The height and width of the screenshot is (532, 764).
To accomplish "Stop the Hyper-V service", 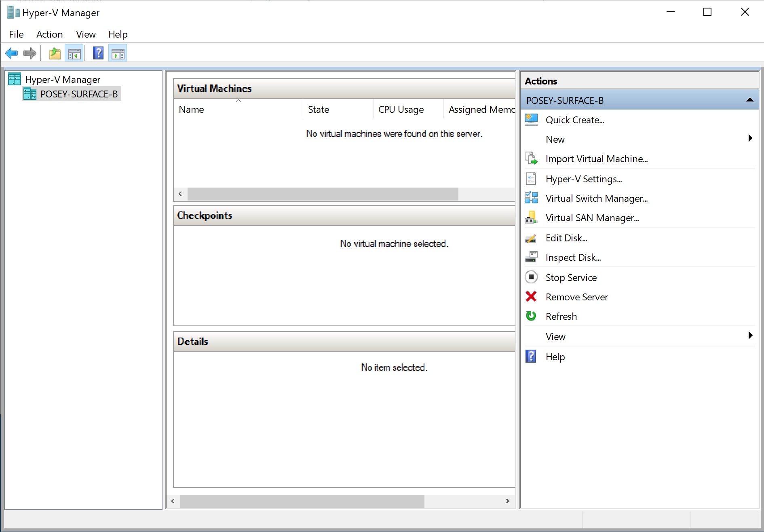I will (x=571, y=277).
